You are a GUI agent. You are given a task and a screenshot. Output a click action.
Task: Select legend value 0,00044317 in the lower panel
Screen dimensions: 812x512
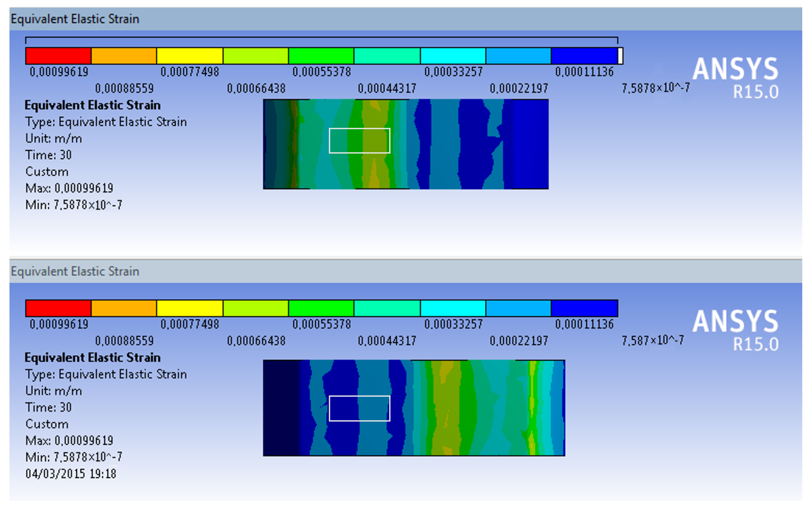(x=387, y=341)
